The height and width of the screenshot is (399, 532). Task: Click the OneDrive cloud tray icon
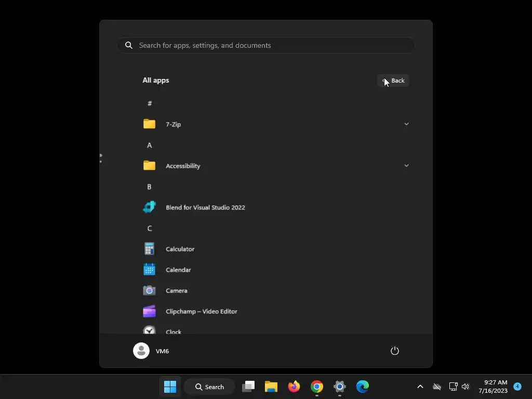[x=437, y=387]
